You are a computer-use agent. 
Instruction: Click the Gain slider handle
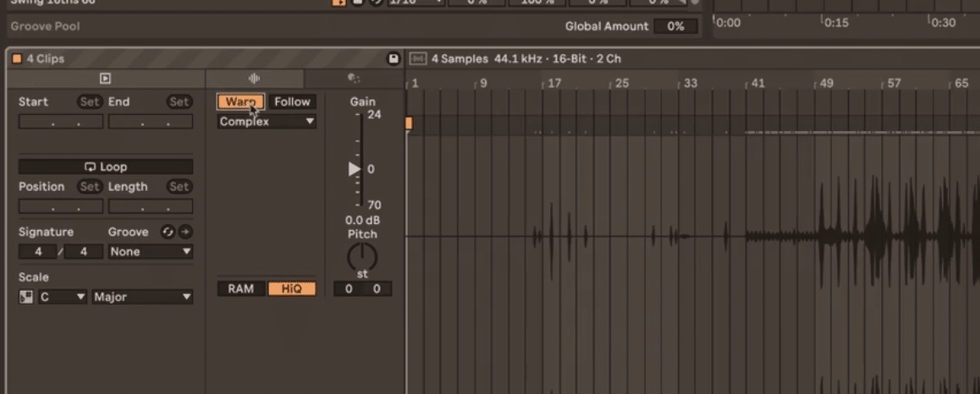pos(355,168)
